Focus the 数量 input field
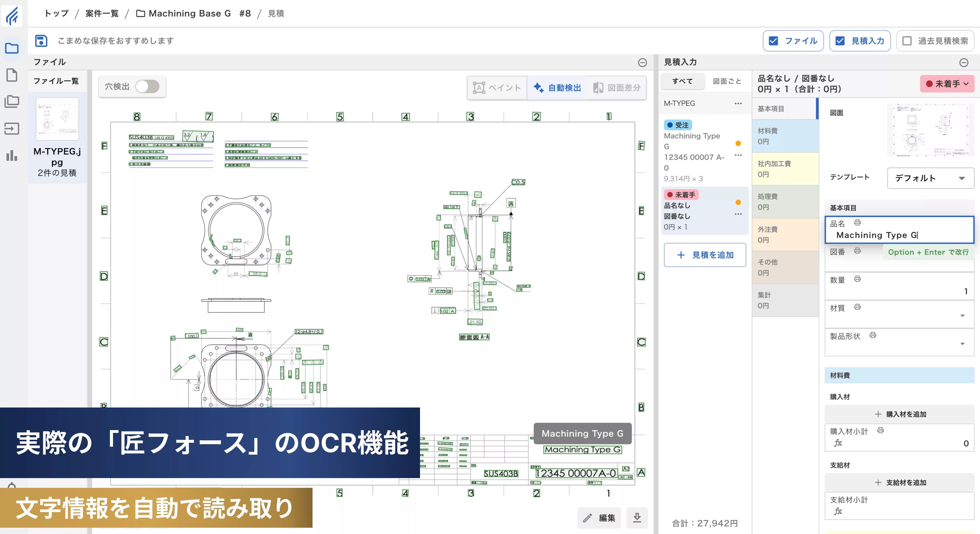Image resolution: width=980 pixels, height=534 pixels. coord(899,286)
